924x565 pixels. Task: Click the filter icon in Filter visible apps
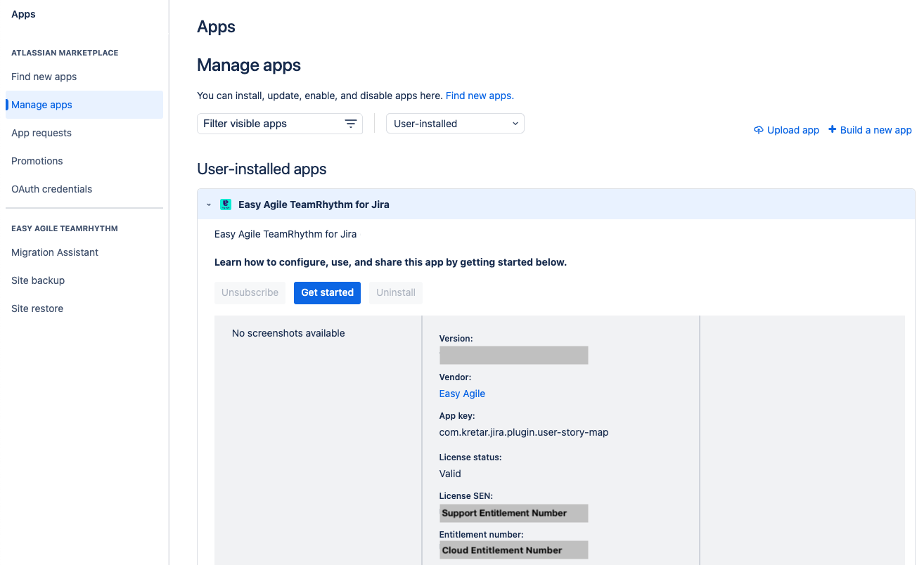pos(351,123)
